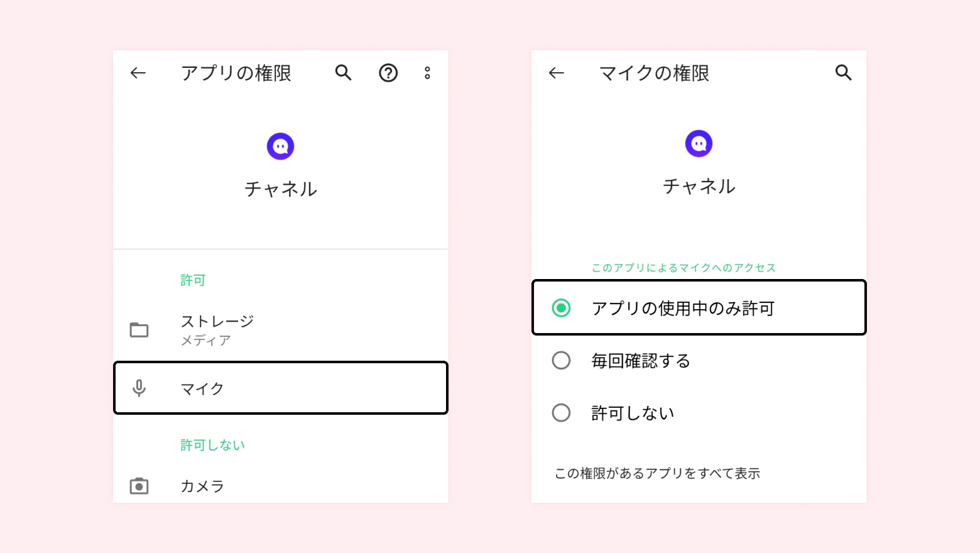Tap the チャネル app icon on the アプリの権限 screen
The image size is (980, 553).
click(x=280, y=146)
